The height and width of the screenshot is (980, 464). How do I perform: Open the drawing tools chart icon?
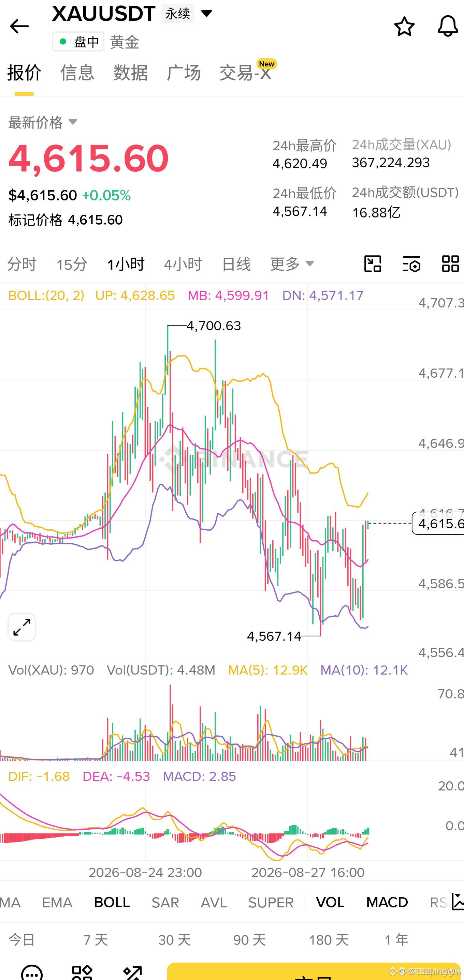coord(373,263)
